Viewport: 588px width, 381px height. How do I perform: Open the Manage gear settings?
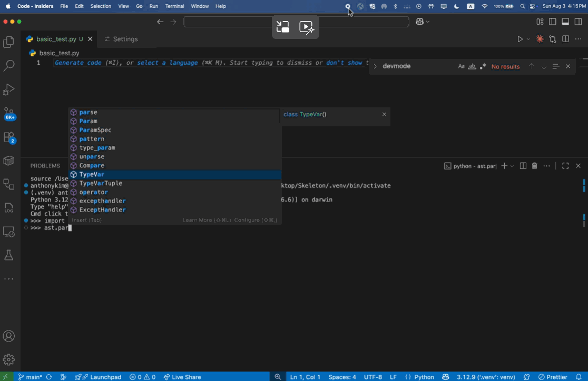pos(9,360)
